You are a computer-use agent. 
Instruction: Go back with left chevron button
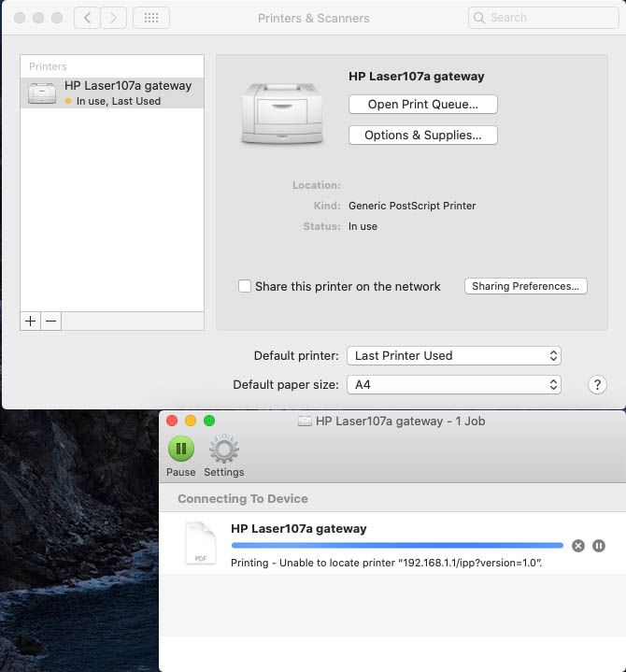click(x=87, y=18)
